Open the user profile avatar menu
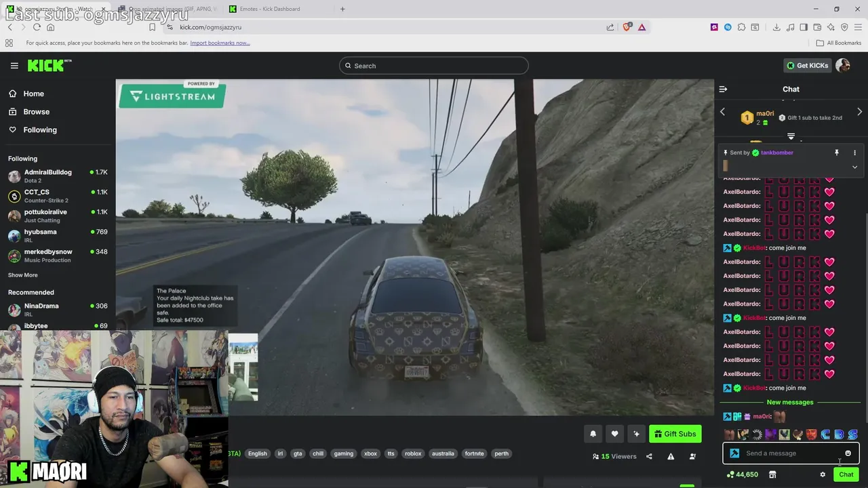The height and width of the screenshot is (488, 868). [843, 66]
